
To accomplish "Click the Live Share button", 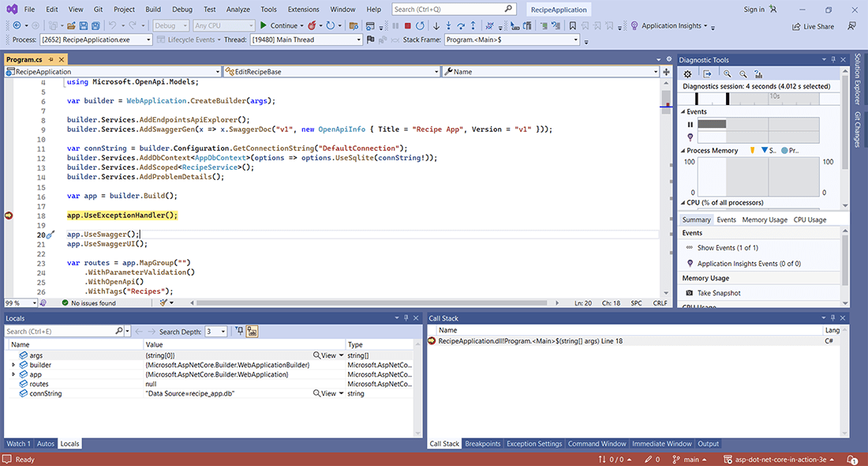I will (x=814, y=26).
